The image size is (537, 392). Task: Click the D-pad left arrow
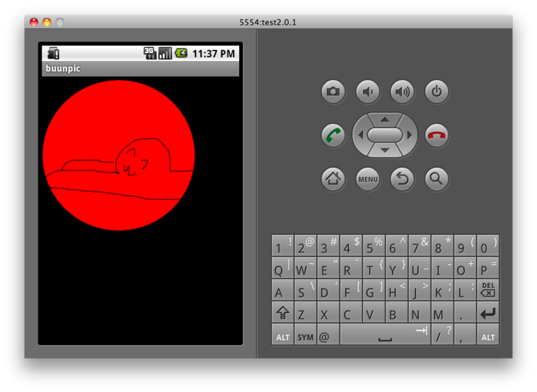click(360, 135)
